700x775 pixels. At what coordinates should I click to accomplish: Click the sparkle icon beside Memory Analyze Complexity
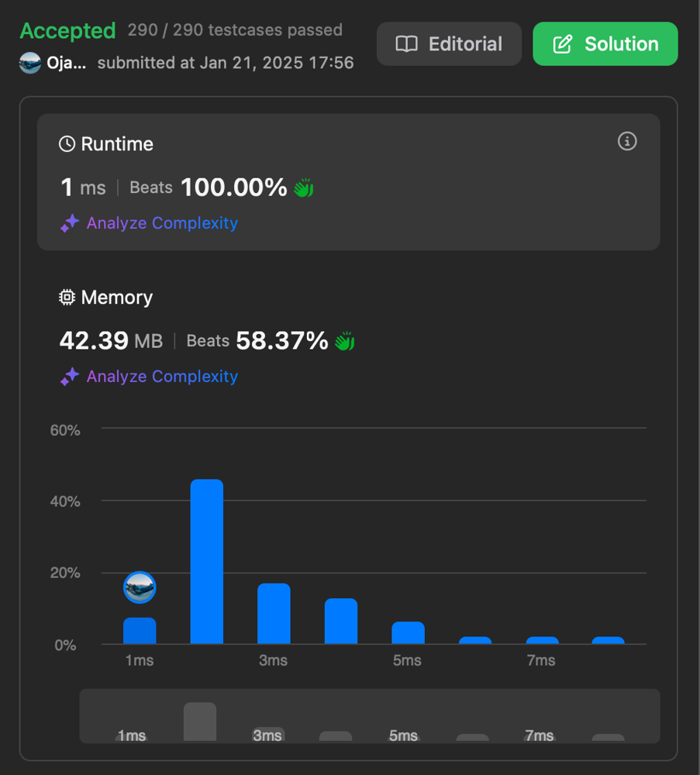(70, 376)
